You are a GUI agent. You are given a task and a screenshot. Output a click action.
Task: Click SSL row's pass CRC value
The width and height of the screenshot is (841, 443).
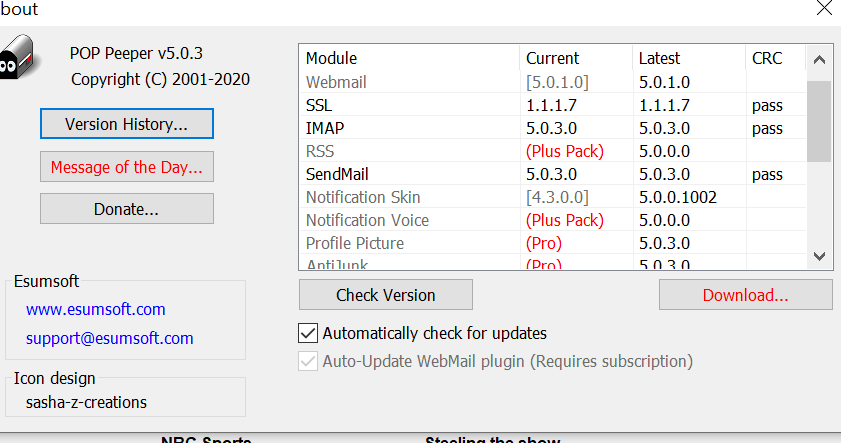point(768,106)
